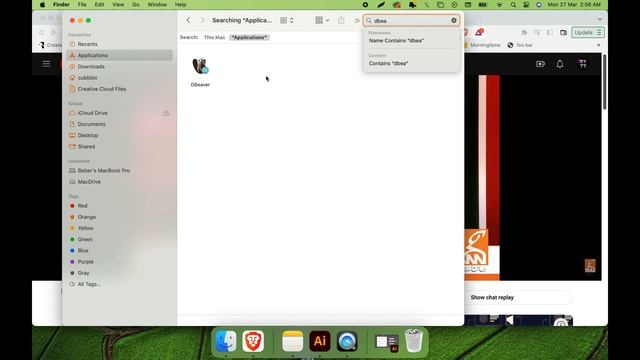Open the Apple menu

coord(42,4)
